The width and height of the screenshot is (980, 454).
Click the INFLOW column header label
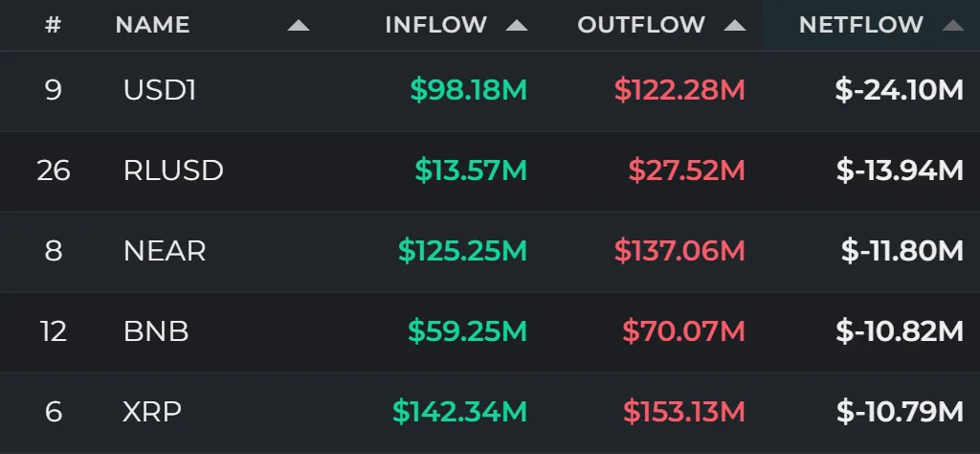[x=436, y=25]
